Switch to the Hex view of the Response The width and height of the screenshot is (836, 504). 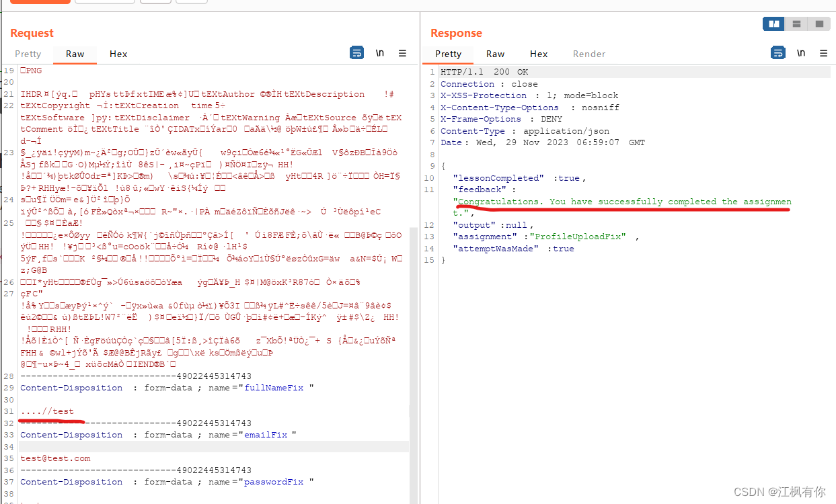(539, 54)
